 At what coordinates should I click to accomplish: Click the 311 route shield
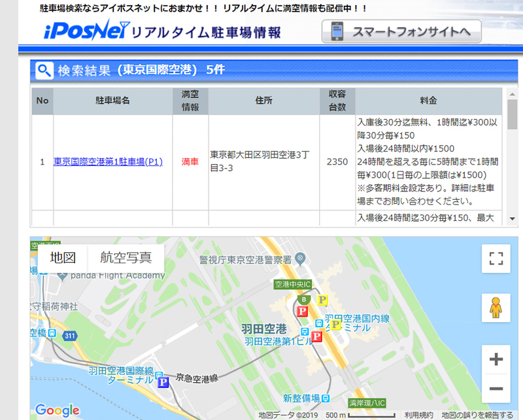click(x=70, y=336)
